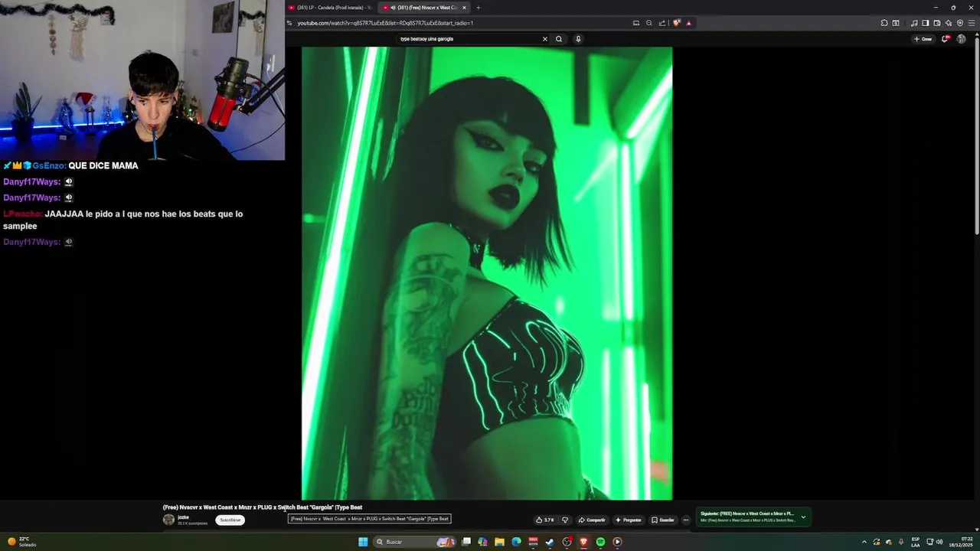
Task: Open the browser extensions puzzle icon
Action: [884, 23]
